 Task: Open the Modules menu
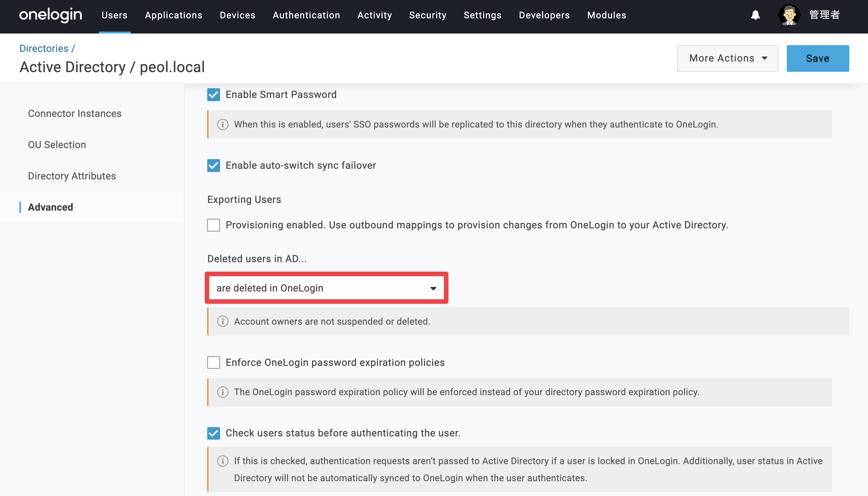tap(607, 15)
